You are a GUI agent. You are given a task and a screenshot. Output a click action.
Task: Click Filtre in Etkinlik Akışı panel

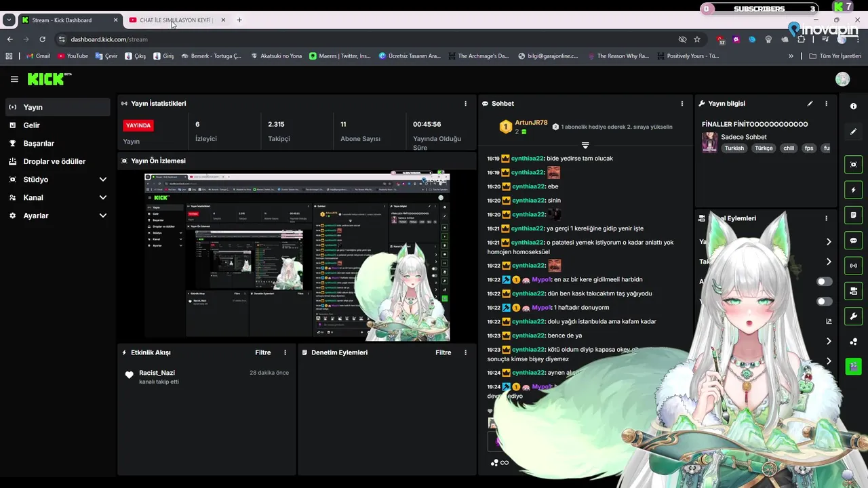click(x=262, y=352)
